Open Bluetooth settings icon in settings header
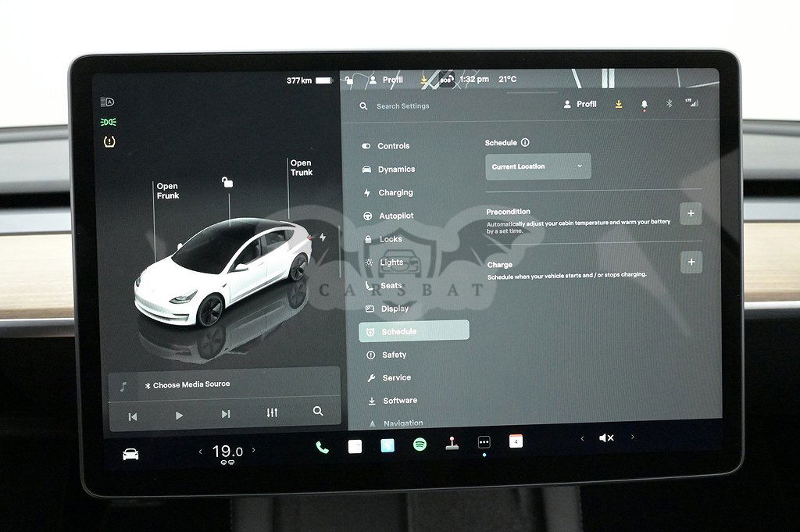The height and width of the screenshot is (532, 800). point(669,103)
